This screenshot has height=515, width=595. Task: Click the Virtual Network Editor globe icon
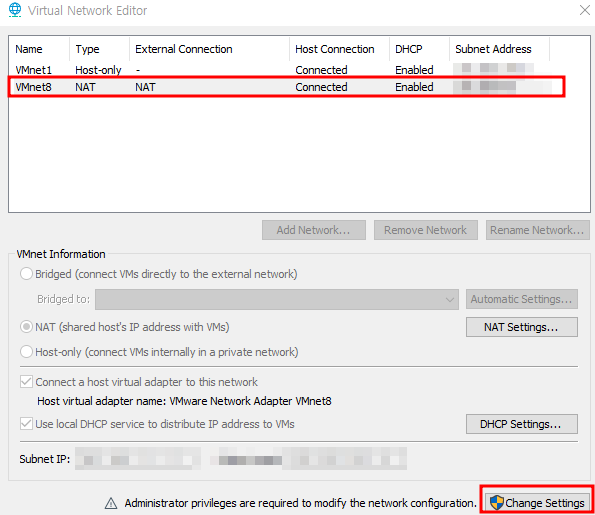[15, 10]
